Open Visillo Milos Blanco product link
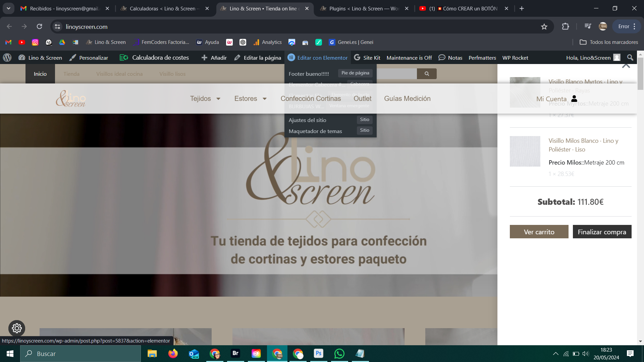The image size is (644, 362). (584, 145)
